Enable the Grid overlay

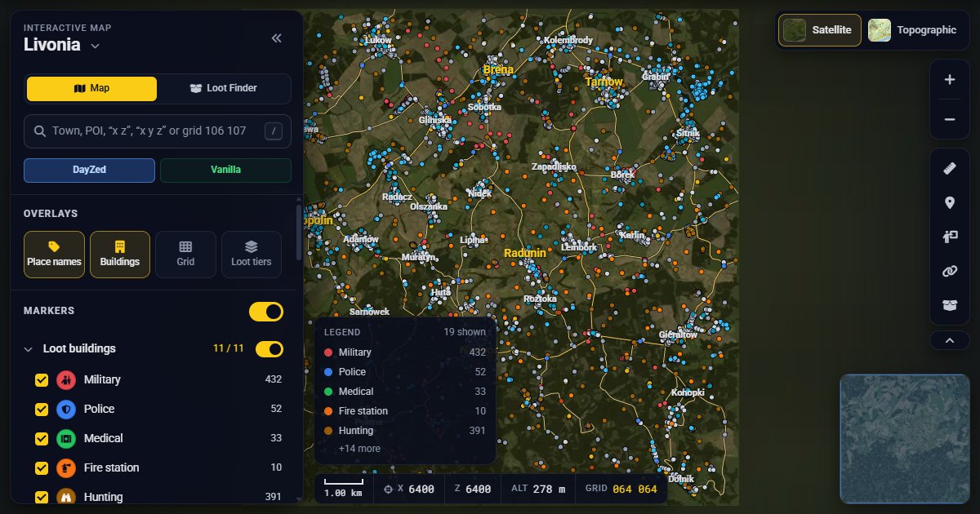pos(185,255)
